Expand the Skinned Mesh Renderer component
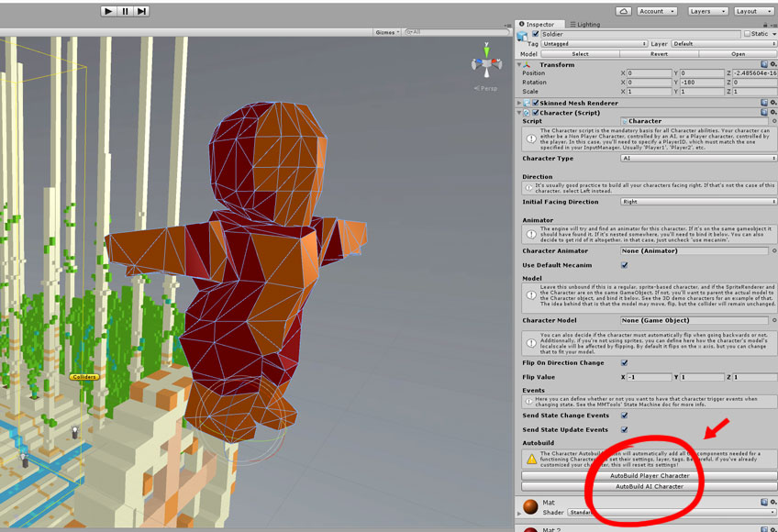The width and height of the screenshot is (778, 532). coord(520,103)
